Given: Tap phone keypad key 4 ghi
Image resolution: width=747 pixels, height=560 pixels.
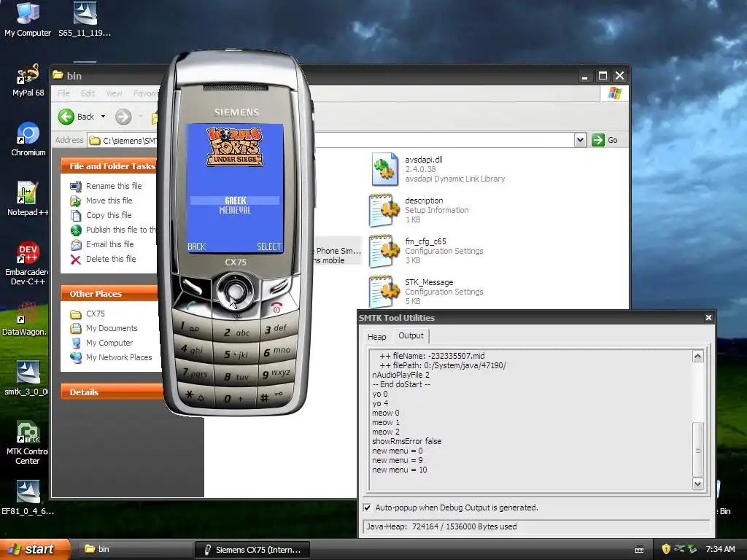Looking at the screenshot, I should click(193, 349).
